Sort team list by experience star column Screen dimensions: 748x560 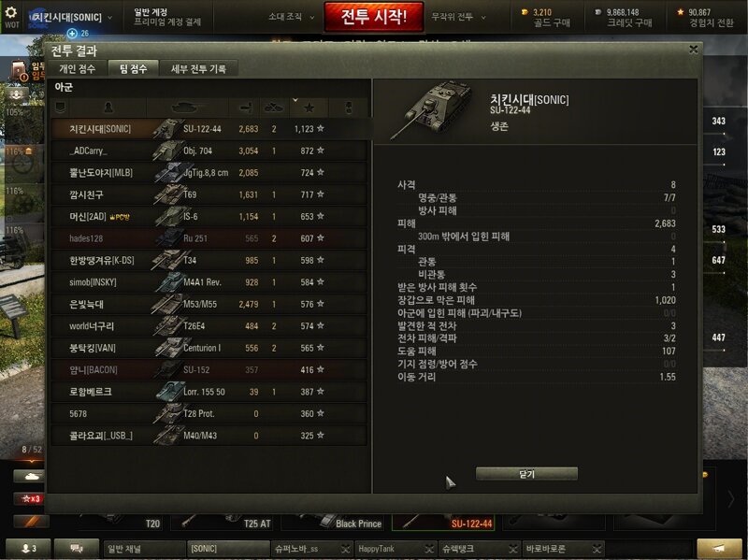pos(309,108)
